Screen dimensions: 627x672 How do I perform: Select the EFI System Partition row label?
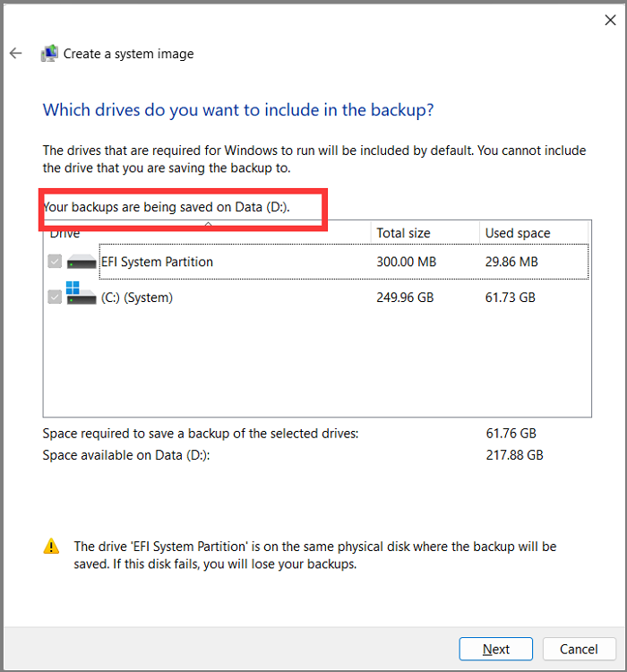click(157, 263)
